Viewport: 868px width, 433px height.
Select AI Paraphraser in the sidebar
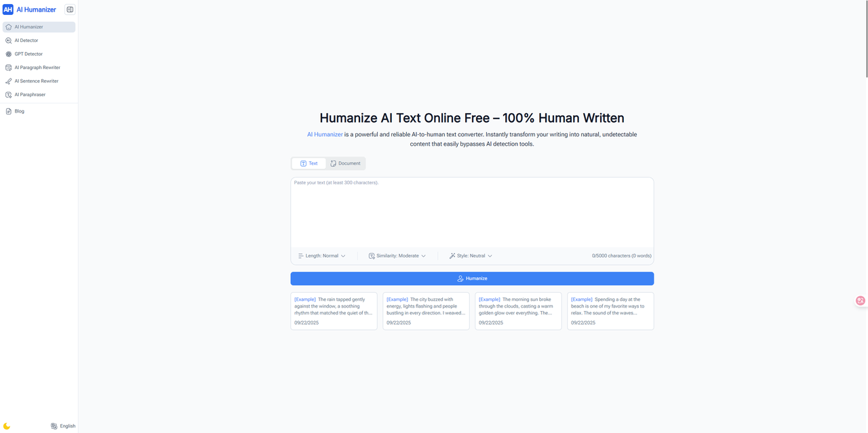click(30, 95)
